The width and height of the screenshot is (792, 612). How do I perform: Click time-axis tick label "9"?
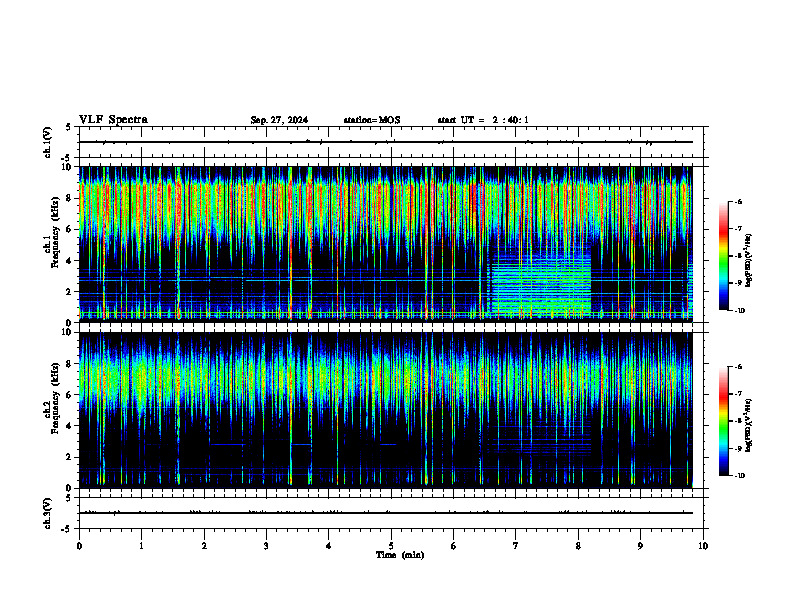click(640, 546)
